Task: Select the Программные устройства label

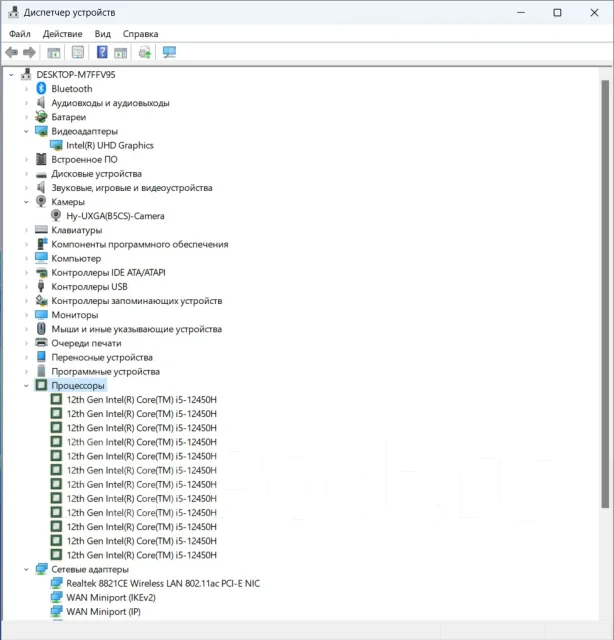Action: tap(105, 371)
